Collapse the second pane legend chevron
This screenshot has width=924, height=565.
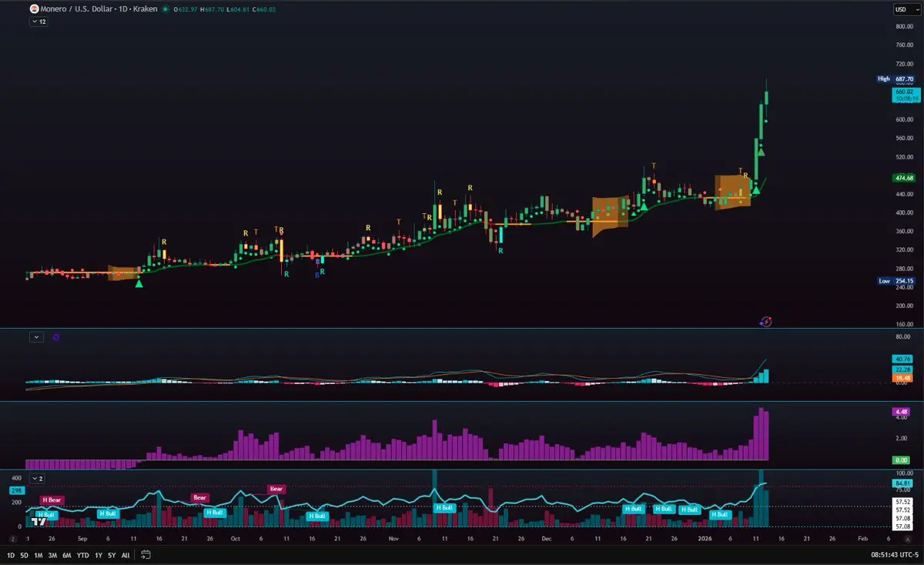point(36,336)
